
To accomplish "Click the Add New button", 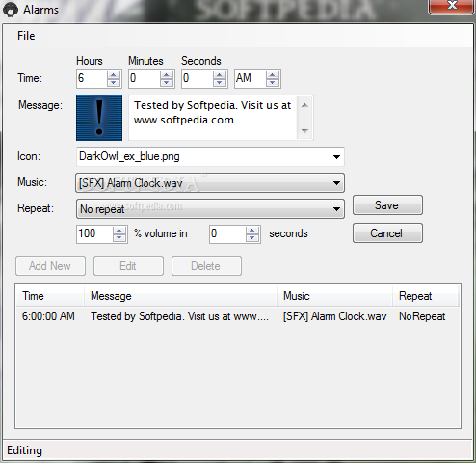I will (x=50, y=266).
